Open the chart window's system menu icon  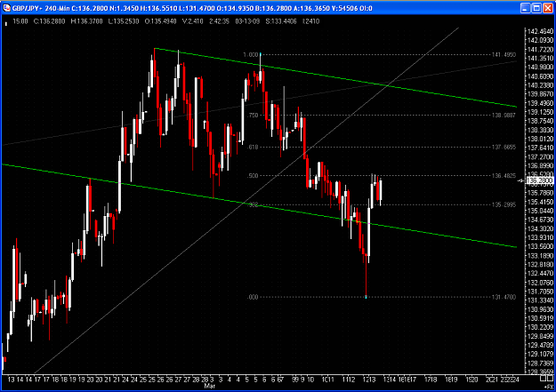point(7,8)
